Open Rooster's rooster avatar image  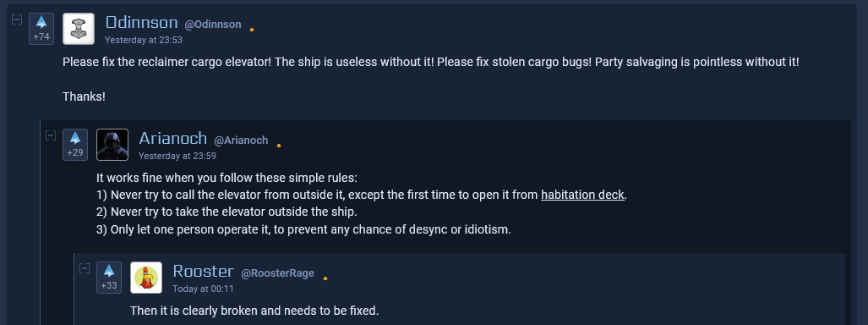146,278
